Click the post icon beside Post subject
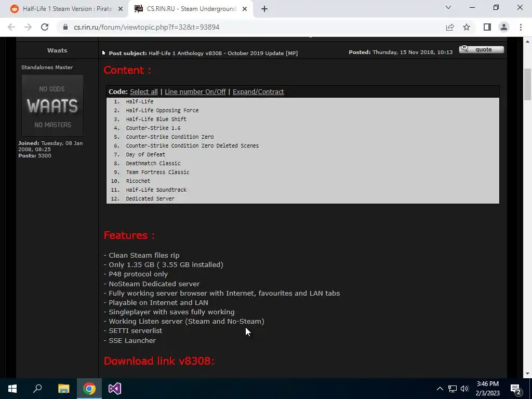 104,53
